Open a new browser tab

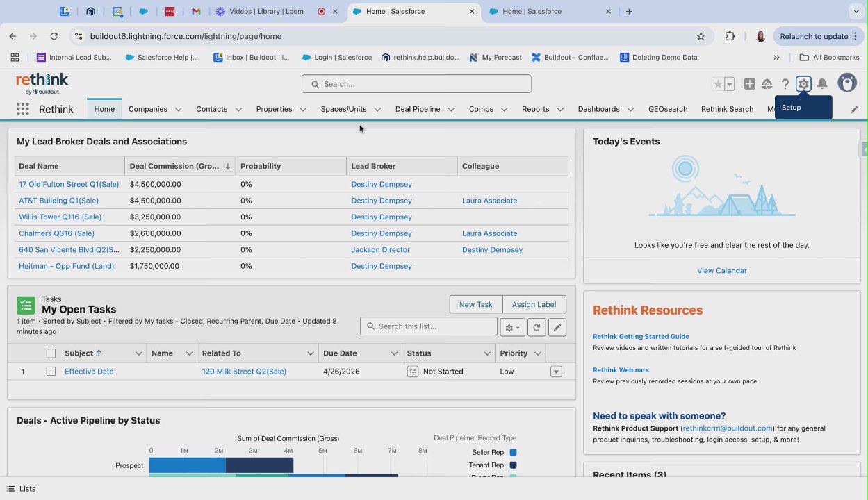pyautogui.click(x=629, y=11)
